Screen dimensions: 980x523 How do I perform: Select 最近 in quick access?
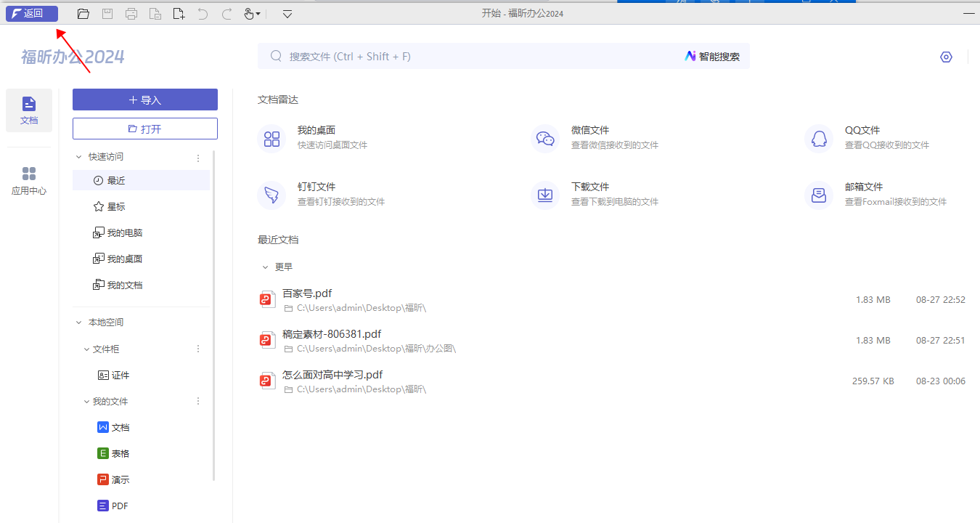[141, 180]
